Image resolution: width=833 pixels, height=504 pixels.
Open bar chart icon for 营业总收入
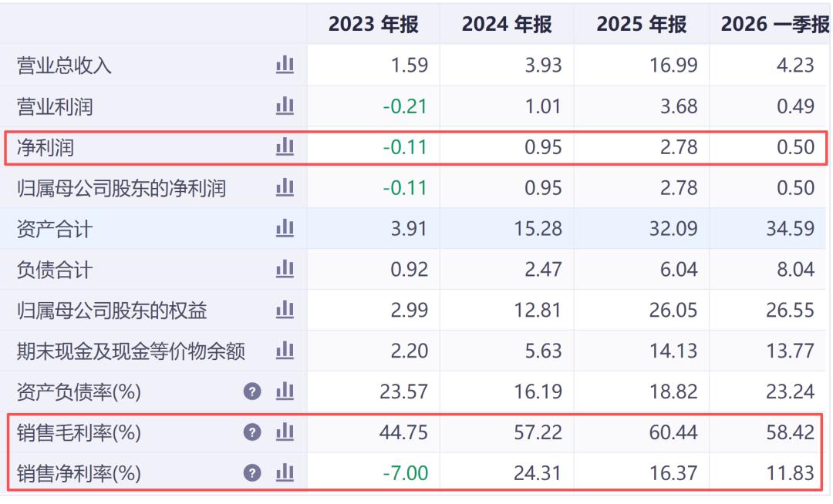(x=285, y=65)
